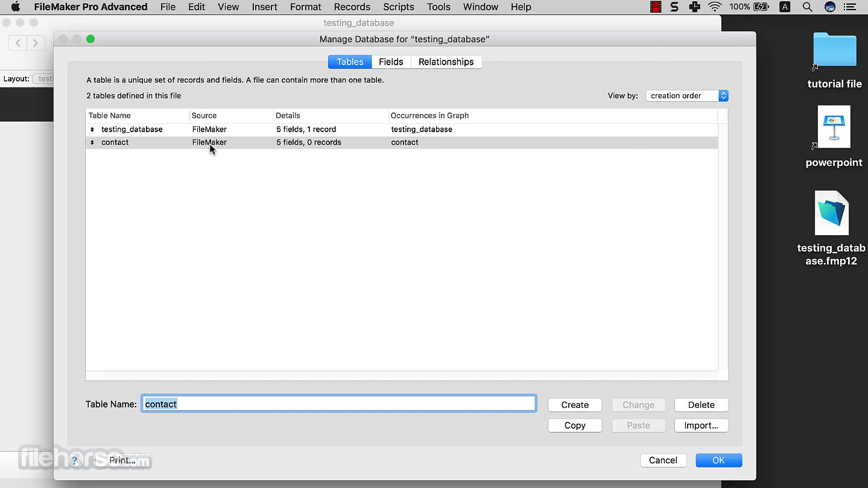868x488 pixels.
Task: Switch to the Relationships tab
Action: (446, 62)
